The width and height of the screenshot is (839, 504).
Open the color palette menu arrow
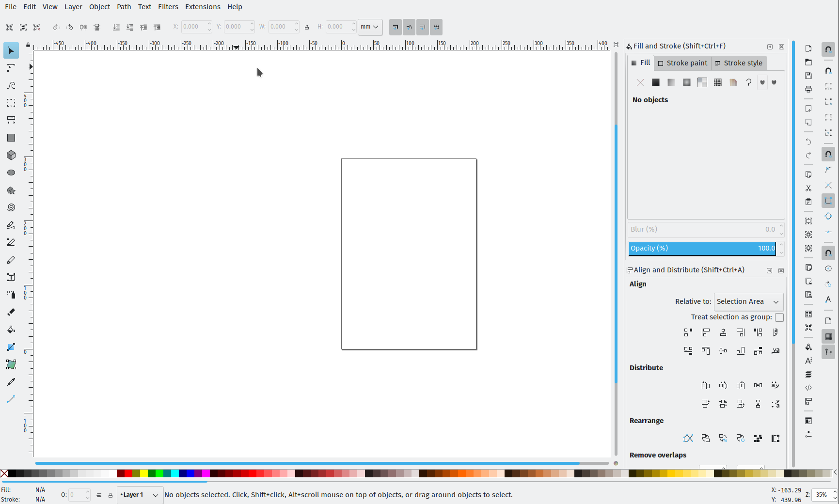tap(835, 472)
